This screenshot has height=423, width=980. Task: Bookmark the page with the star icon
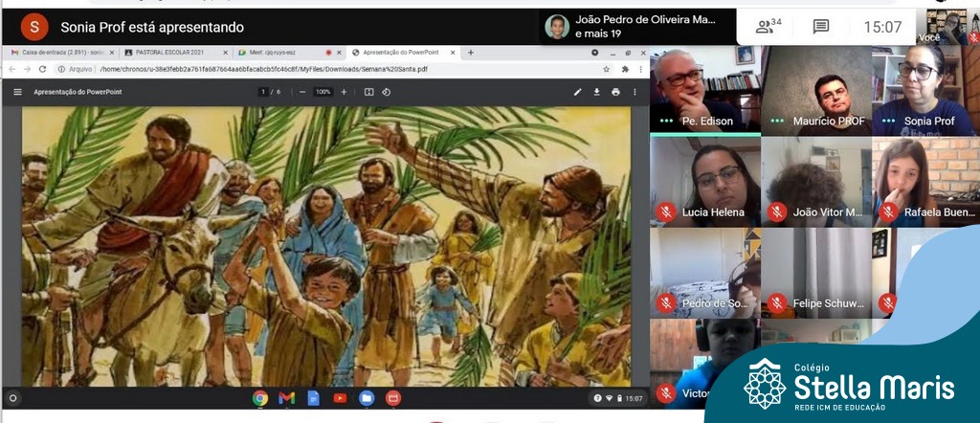[606, 69]
